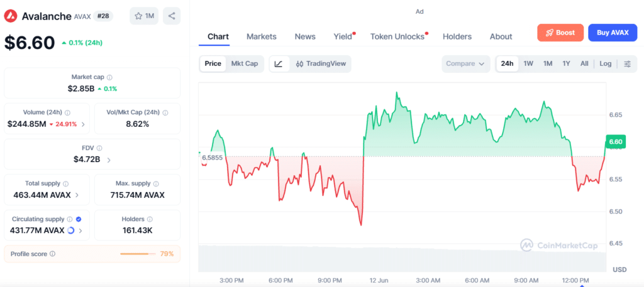Click the verified badge beside Circulating supply
This screenshot has width=644, height=287.
79,219
